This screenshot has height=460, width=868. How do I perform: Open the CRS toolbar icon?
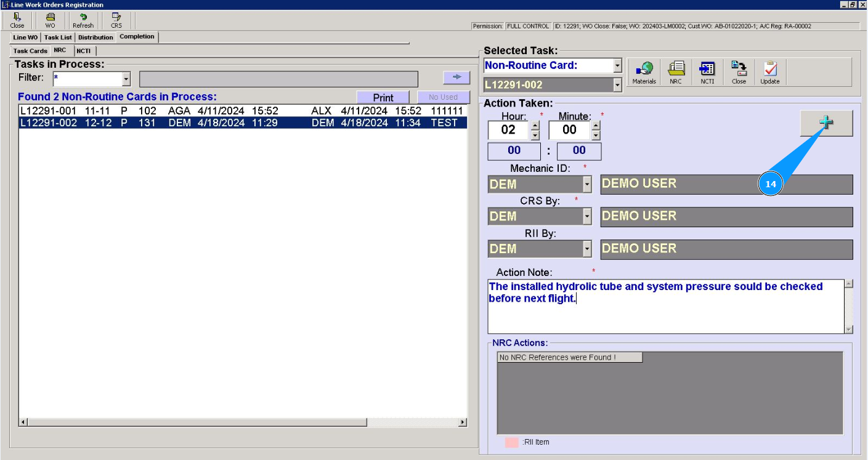pyautogui.click(x=116, y=20)
